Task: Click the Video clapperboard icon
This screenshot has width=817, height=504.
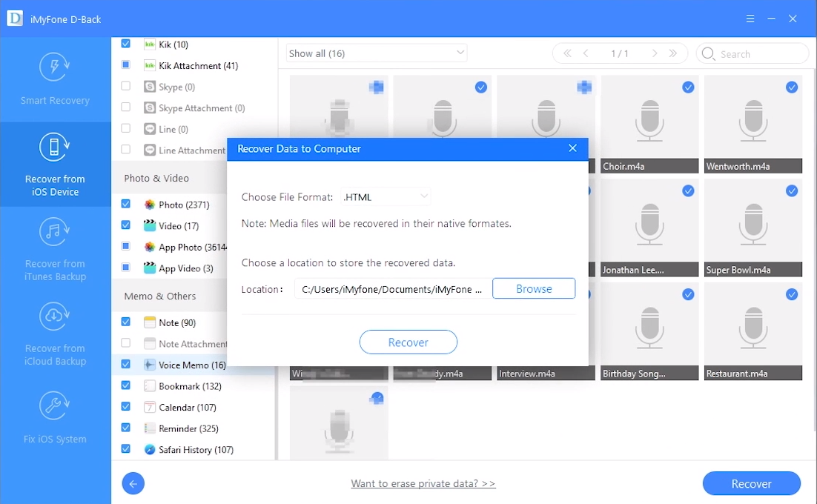Action: [x=150, y=225]
